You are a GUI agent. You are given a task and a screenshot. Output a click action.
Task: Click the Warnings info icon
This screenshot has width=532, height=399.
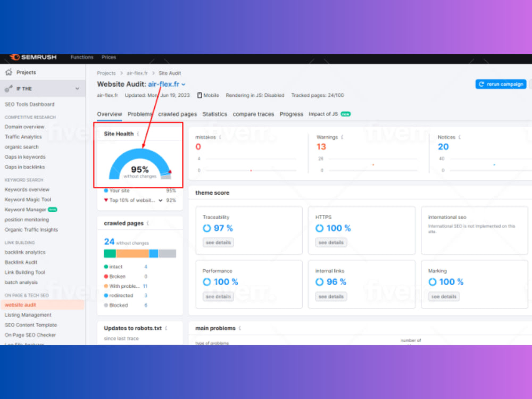point(342,137)
